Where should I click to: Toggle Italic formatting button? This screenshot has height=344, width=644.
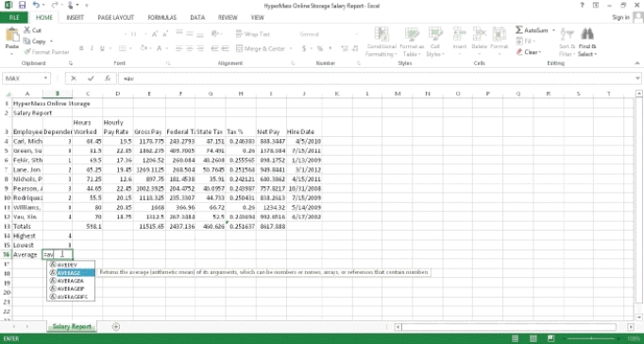tap(92, 48)
